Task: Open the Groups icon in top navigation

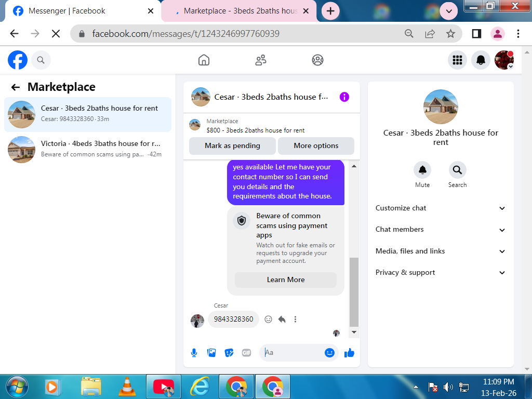Action: 317,60
